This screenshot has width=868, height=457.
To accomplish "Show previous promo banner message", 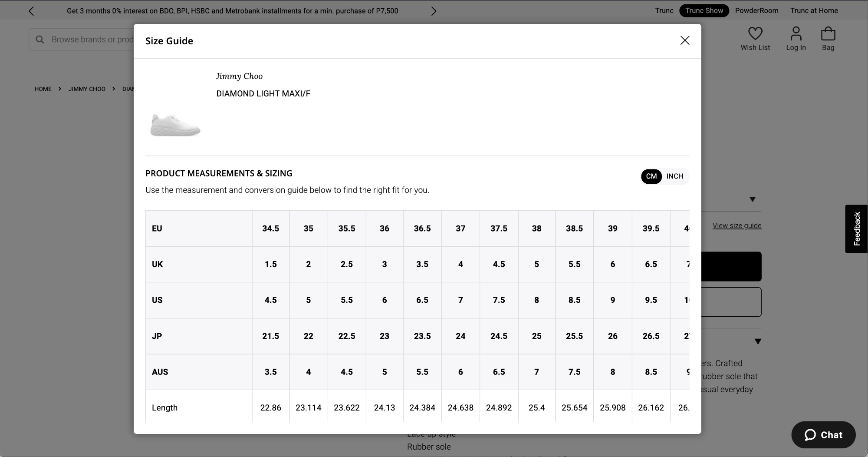I will tap(31, 11).
